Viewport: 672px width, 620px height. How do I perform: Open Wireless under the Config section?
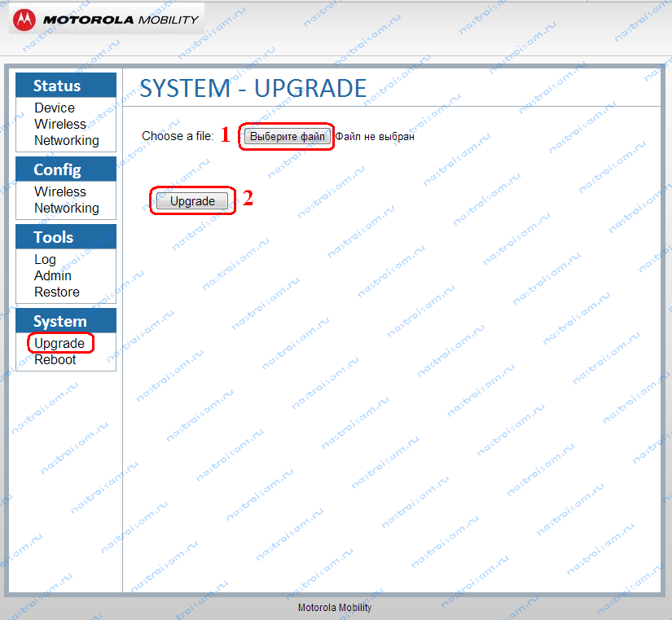click(60, 191)
